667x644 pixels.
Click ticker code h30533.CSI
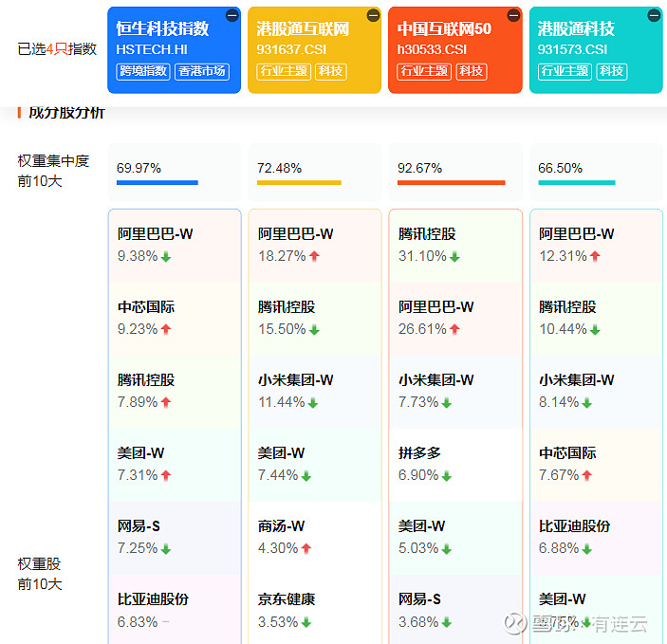click(432, 50)
